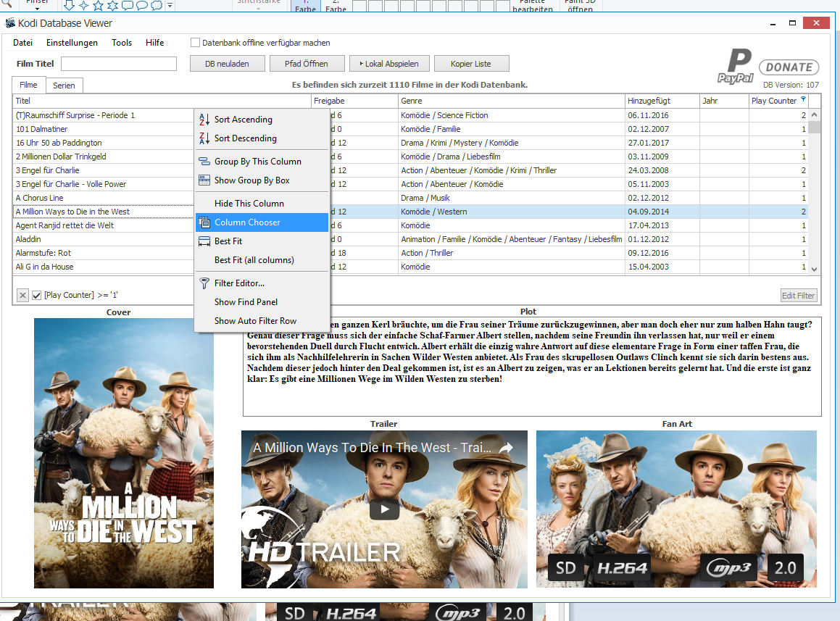This screenshot has height=621, width=840.
Task: Select Group By This Column
Action: tap(262, 162)
